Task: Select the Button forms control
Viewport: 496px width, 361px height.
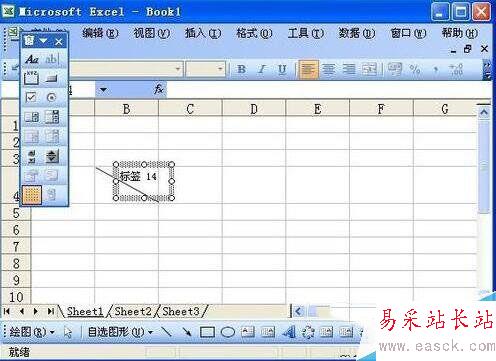Action: pos(51,78)
